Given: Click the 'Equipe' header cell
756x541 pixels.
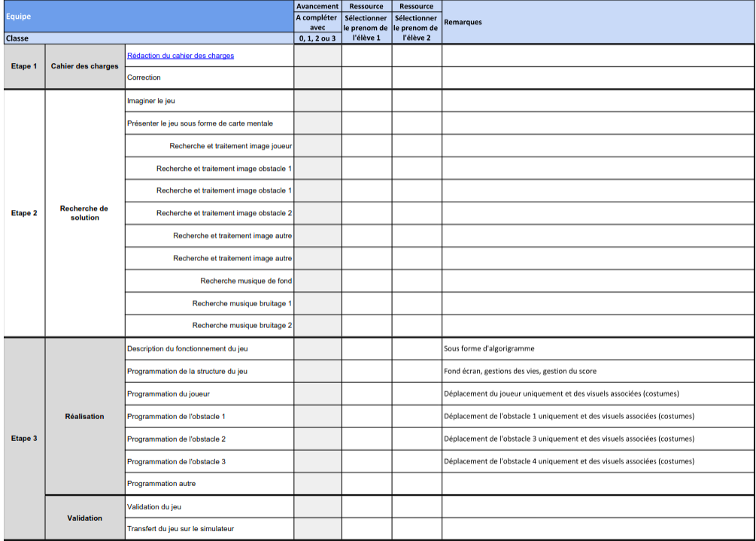Looking at the screenshot, I should tap(147, 17).
